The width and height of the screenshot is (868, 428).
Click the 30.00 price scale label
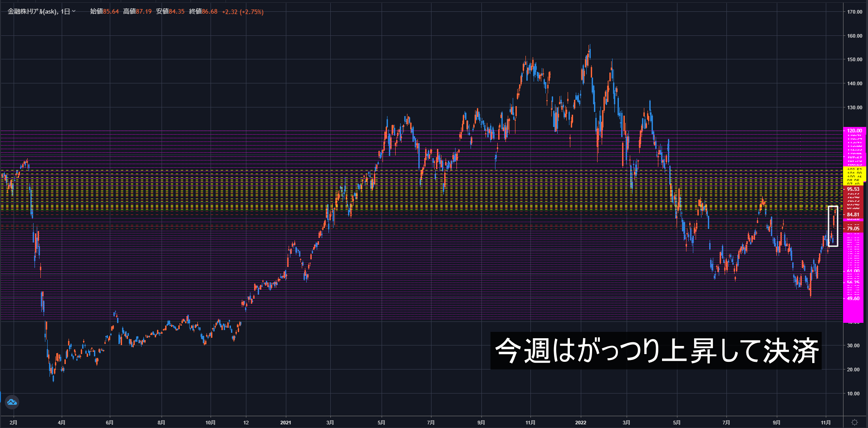coord(853,345)
